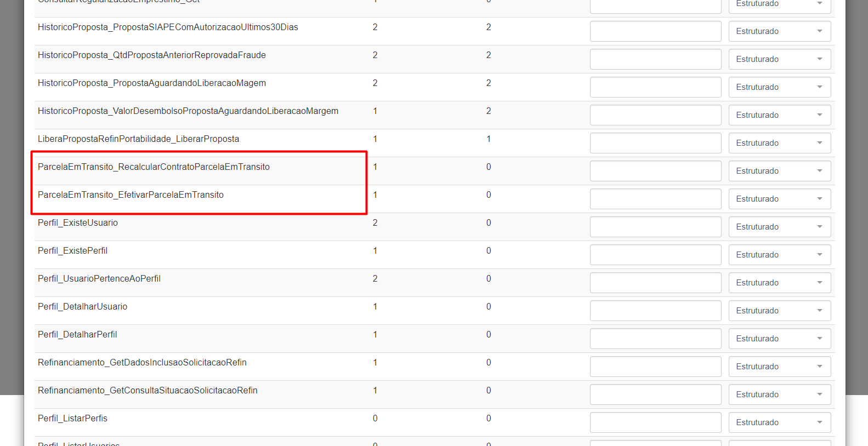The height and width of the screenshot is (446, 868).
Task: Click the ParcelaEmTransito_RecalcularContratoParcelaEmTransito label
Action: tap(154, 167)
